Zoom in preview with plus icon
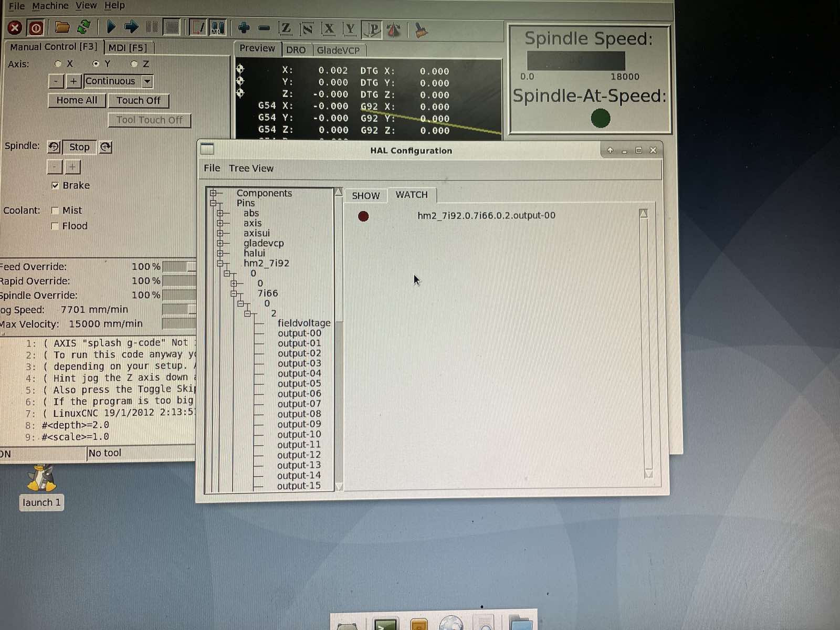 (x=244, y=28)
